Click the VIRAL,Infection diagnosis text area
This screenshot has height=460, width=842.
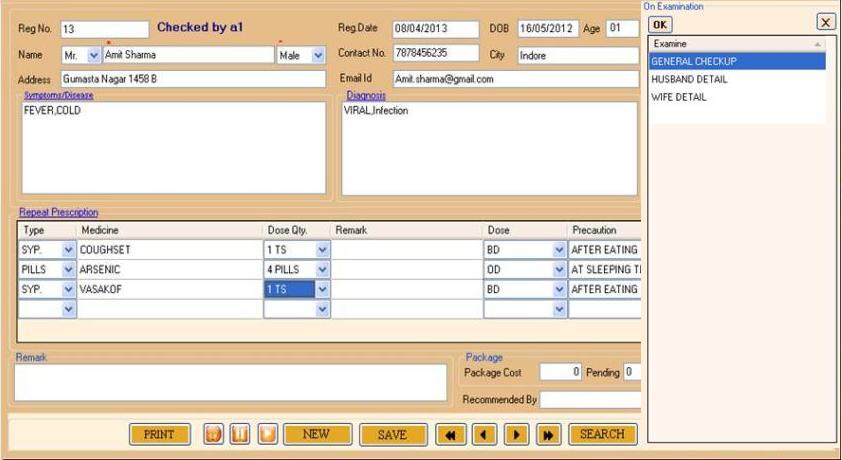(x=489, y=149)
